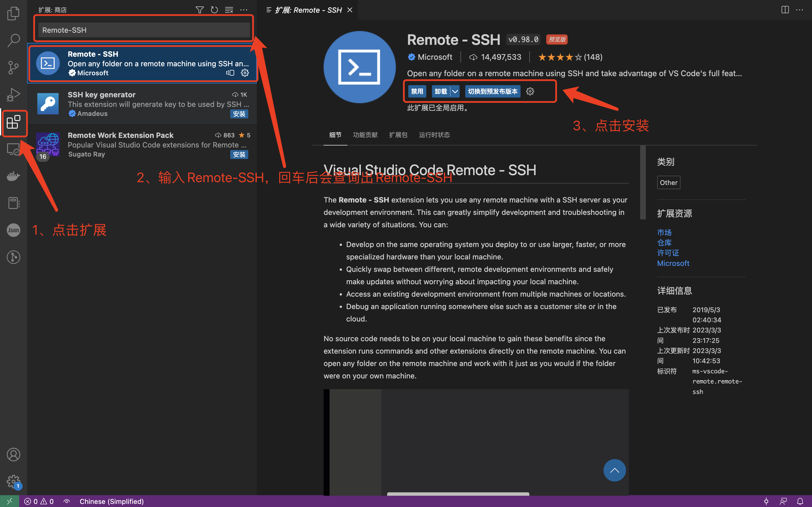Screen dimensions: 812x507
Task: Open extensions view more actions menu
Action: coord(244,10)
